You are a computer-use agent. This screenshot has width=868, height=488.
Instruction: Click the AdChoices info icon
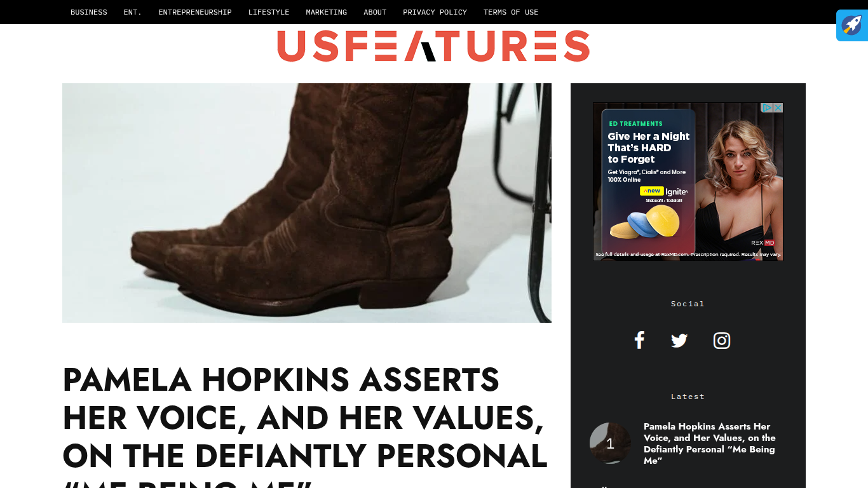pos(767,108)
